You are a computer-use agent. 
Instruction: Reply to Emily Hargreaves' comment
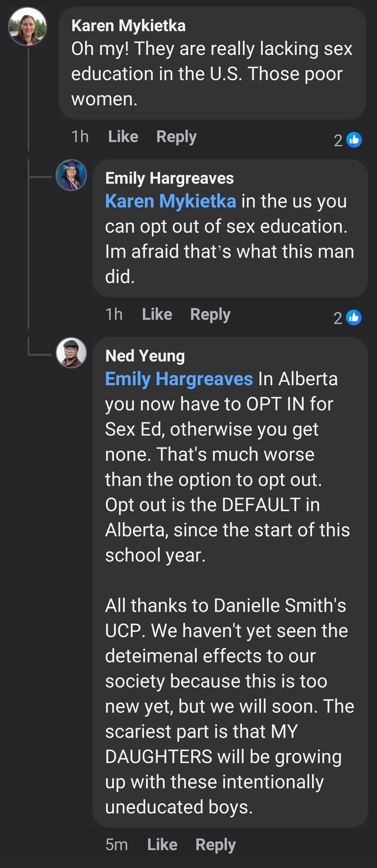click(210, 314)
